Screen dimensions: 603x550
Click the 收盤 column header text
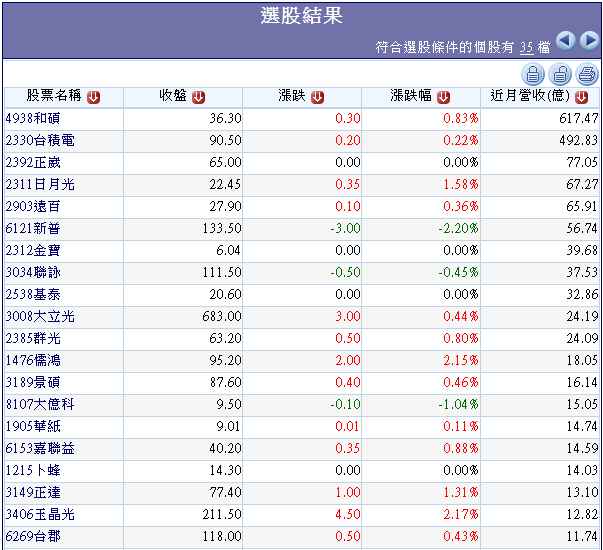click(x=173, y=95)
